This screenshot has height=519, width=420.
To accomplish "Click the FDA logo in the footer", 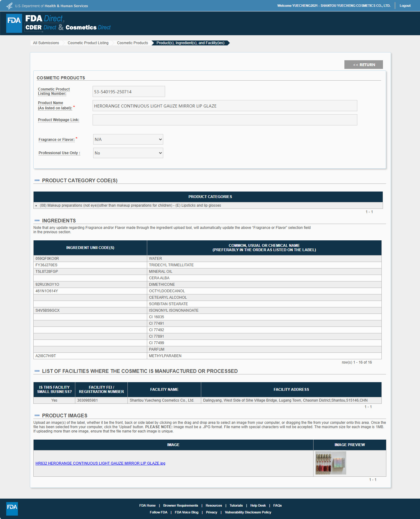I will pyautogui.click(x=12, y=508).
